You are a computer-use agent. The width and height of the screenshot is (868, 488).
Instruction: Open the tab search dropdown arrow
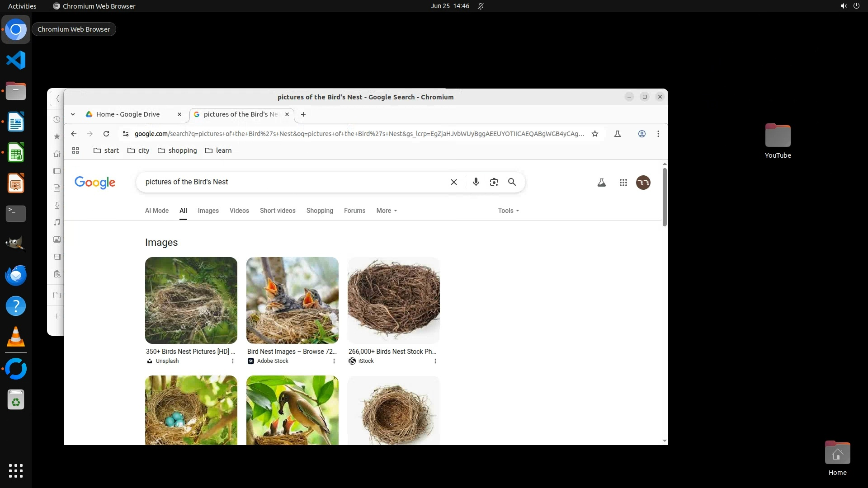pos(73,114)
